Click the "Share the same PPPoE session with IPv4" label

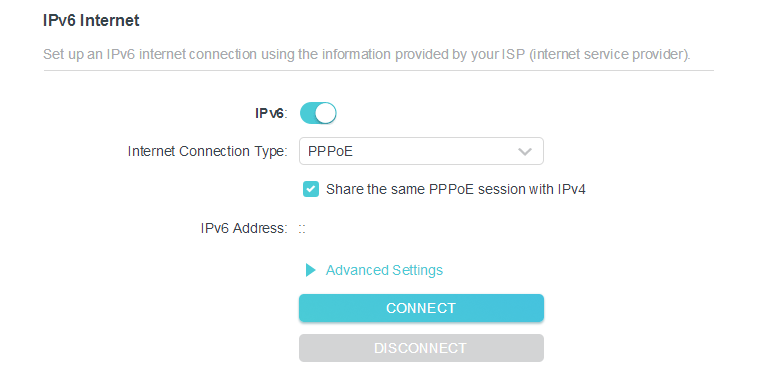(456, 189)
